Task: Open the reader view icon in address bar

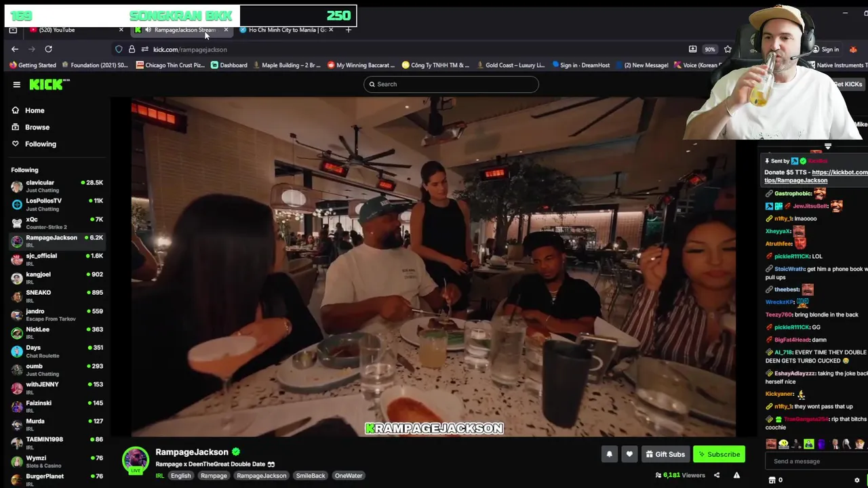Action: tap(692, 49)
